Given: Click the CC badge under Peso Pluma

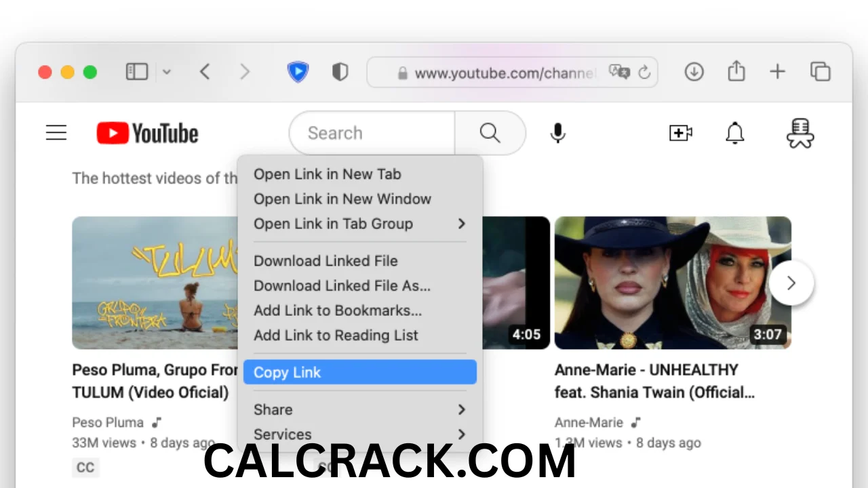Looking at the screenshot, I should [85, 468].
